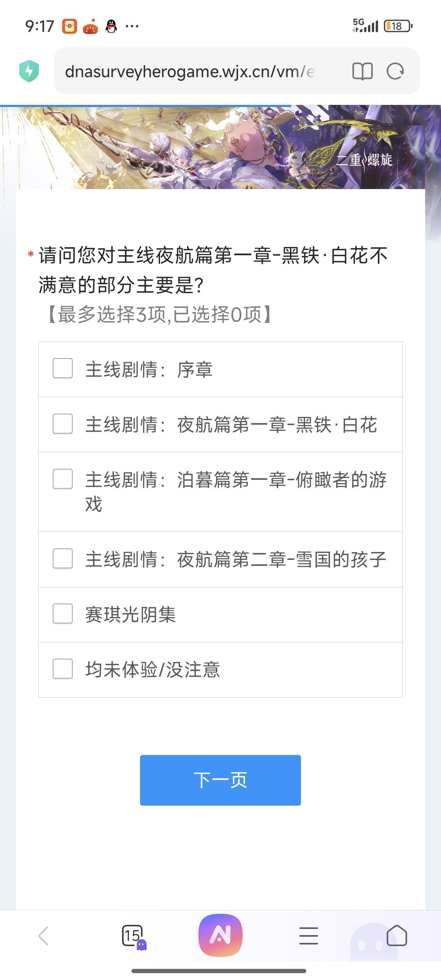Tap the URL address bar text
This screenshot has width=441, height=980.
(x=190, y=71)
